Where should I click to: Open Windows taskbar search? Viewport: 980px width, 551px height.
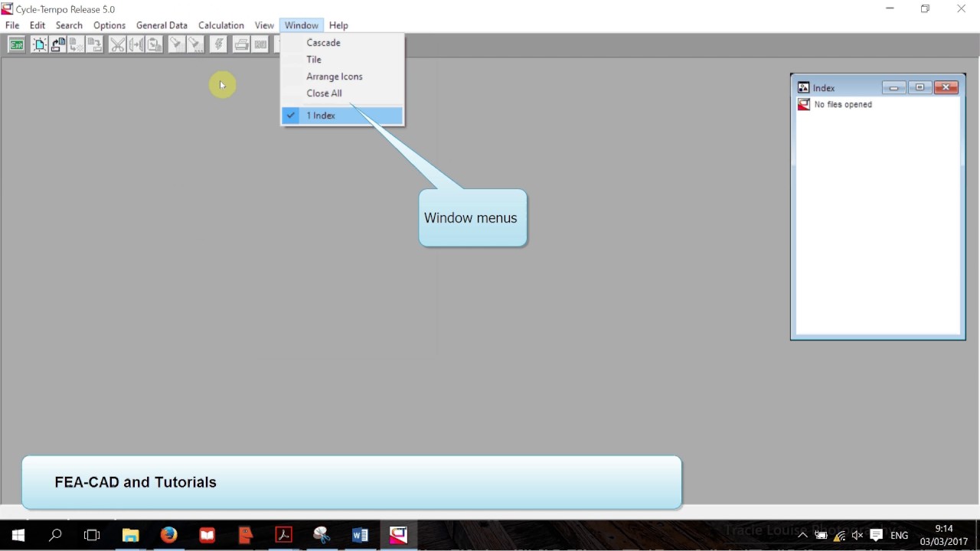tap(55, 535)
